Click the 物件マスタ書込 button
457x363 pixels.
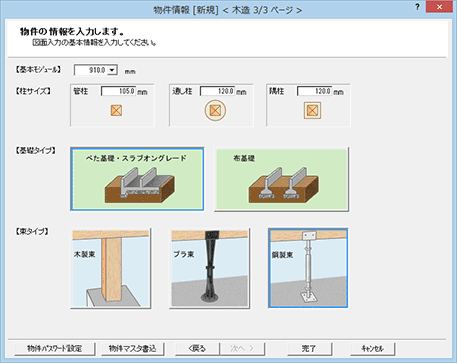tap(133, 349)
